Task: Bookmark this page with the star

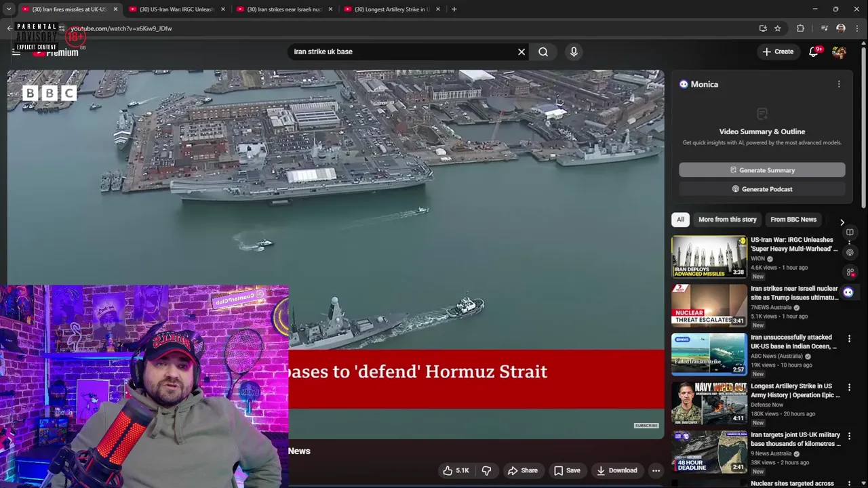Action: (x=778, y=28)
